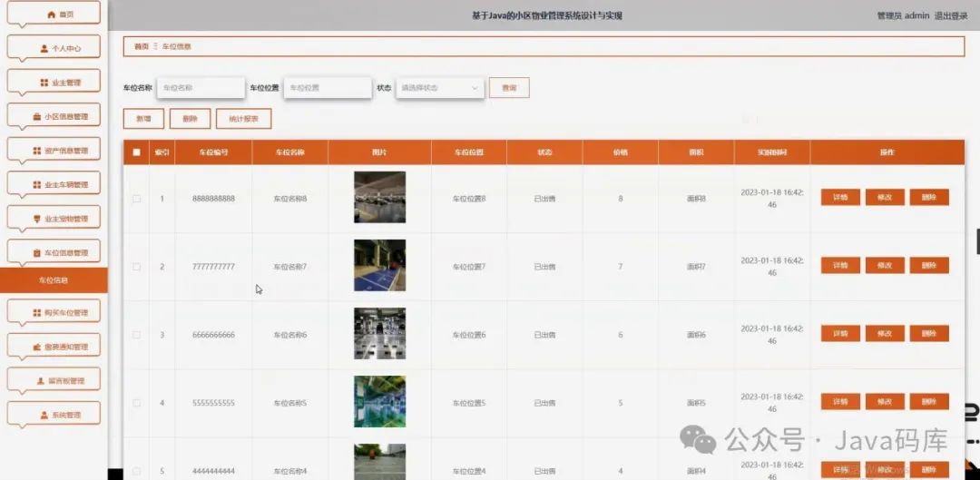Click 车位信息 in the breadcrumb
Screen dimensions: 980x480
(x=177, y=46)
